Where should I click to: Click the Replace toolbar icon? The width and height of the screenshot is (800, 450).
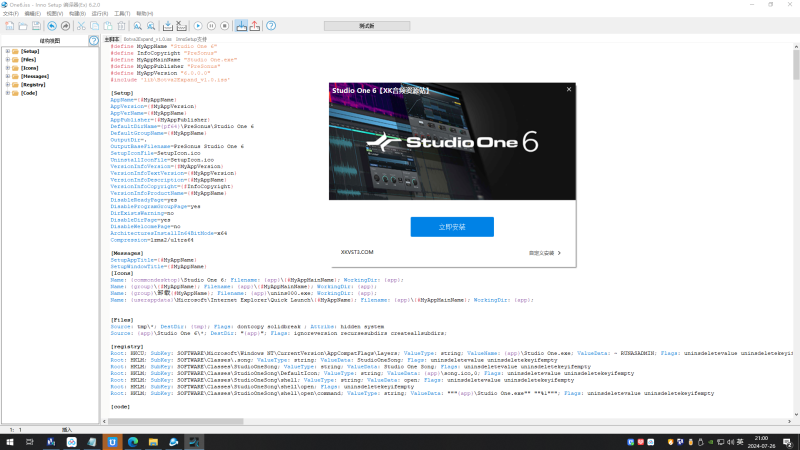[x=151, y=26]
